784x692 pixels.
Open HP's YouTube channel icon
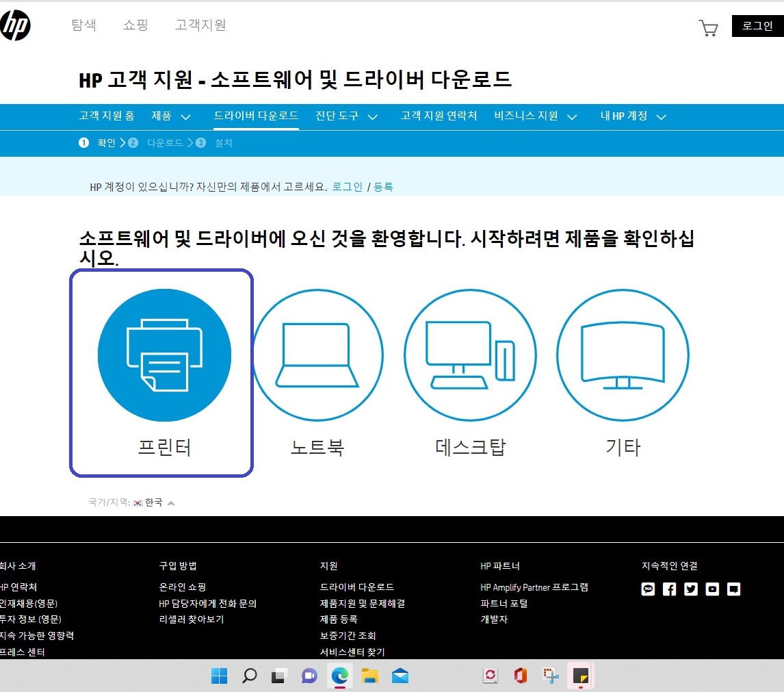click(711, 589)
